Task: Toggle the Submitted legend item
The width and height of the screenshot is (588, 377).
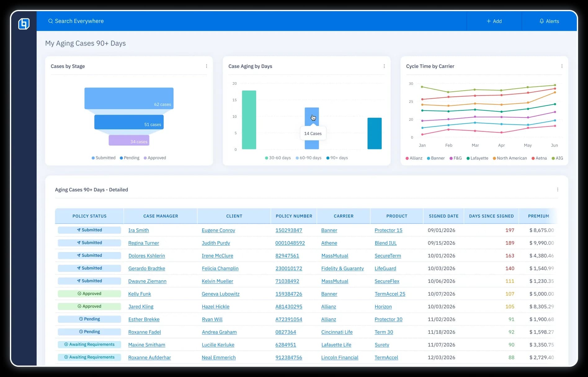Action: 104,158
